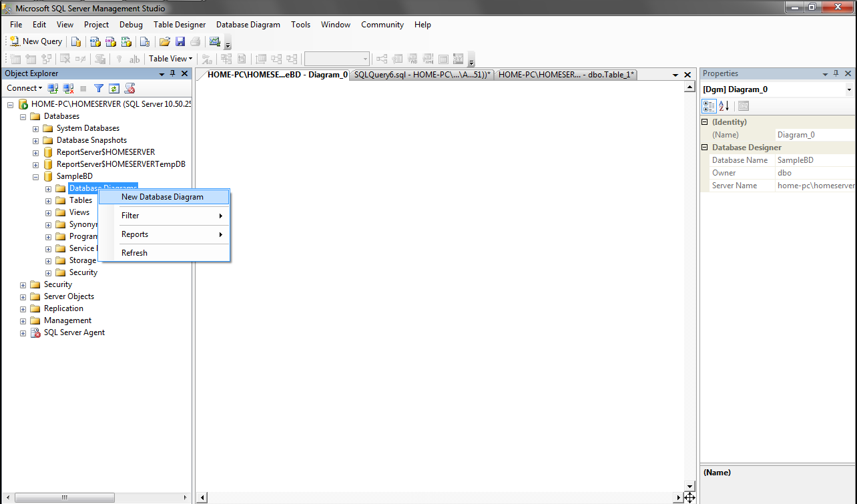Select ReportServer$HOMESERVERTempDB database
The image size is (857, 504).
pos(121,164)
